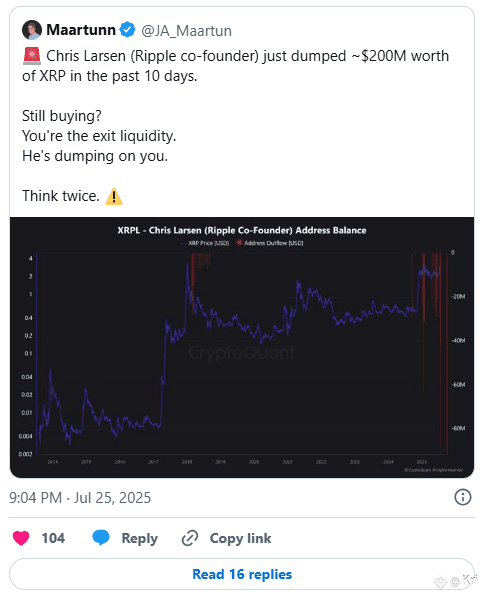Click the Reply button label
This screenshot has width=486, height=598.
tap(139, 538)
